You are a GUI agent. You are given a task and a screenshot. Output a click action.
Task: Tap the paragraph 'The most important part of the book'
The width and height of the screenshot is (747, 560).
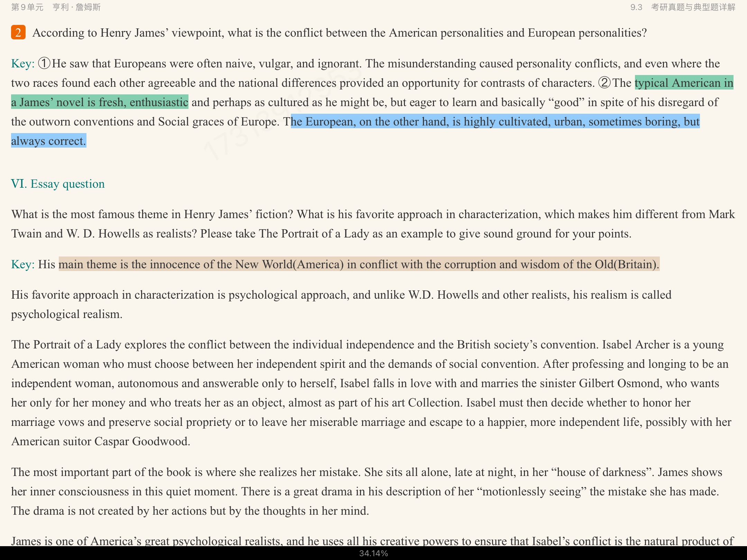tap(367, 492)
